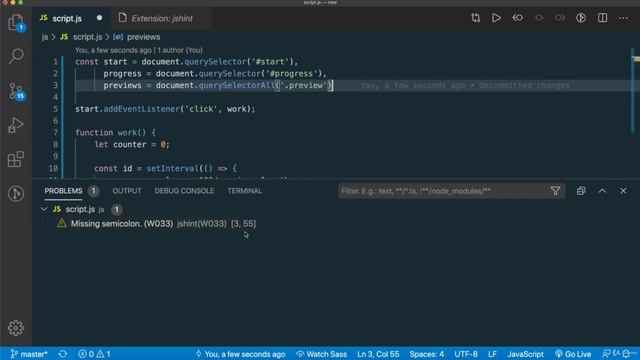This screenshot has height=360, width=640.
Task: Click the Run code play icon
Action: coord(496,18)
